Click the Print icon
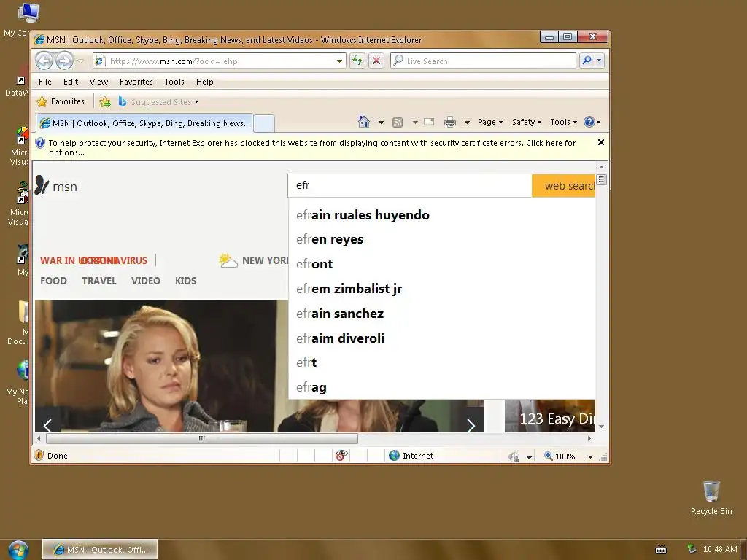This screenshot has height=560, width=747. coord(449,122)
